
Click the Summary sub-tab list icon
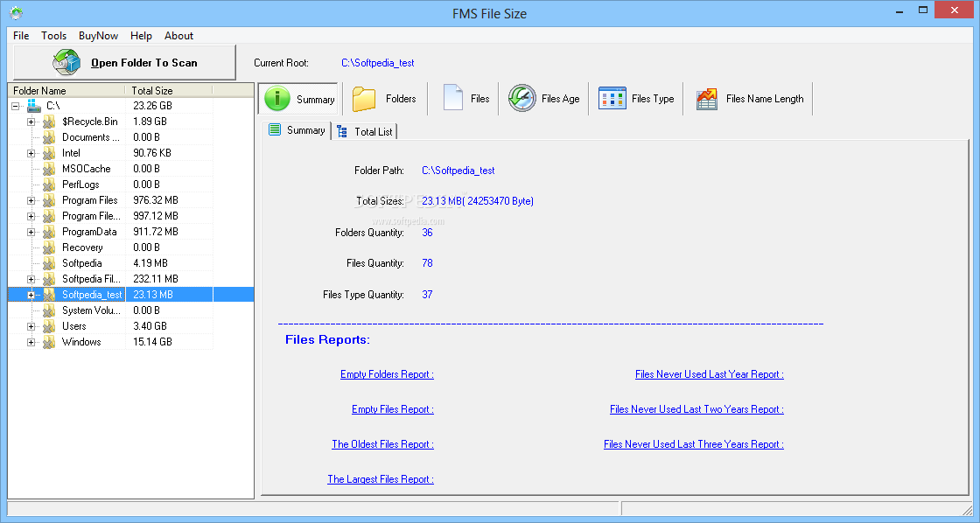[275, 129]
